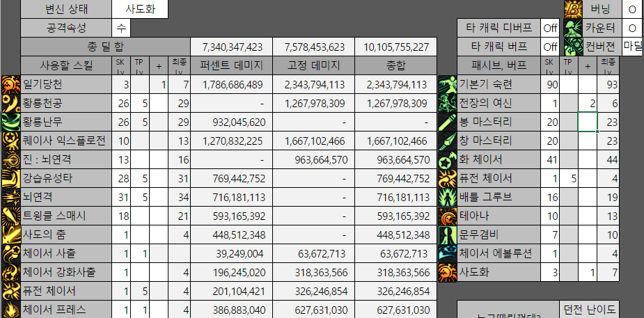
Task: Toggle the 타 캐릭 버프 Off cell
Action: click(550, 47)
